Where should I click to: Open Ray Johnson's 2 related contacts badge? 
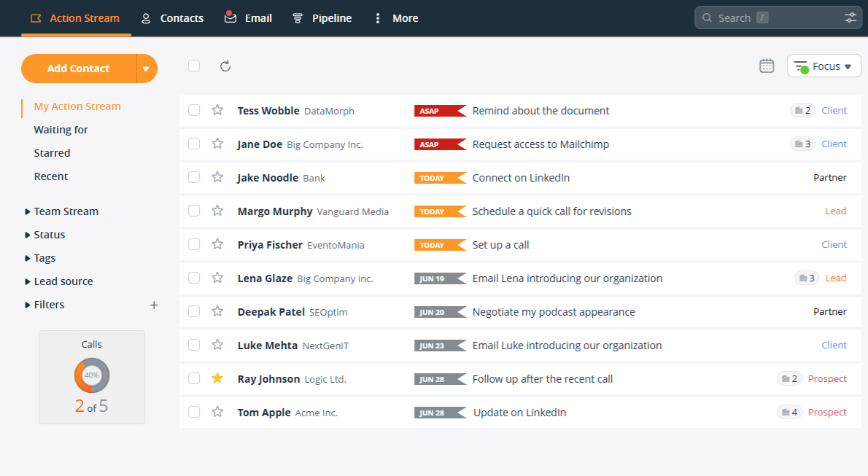[789, 378]
